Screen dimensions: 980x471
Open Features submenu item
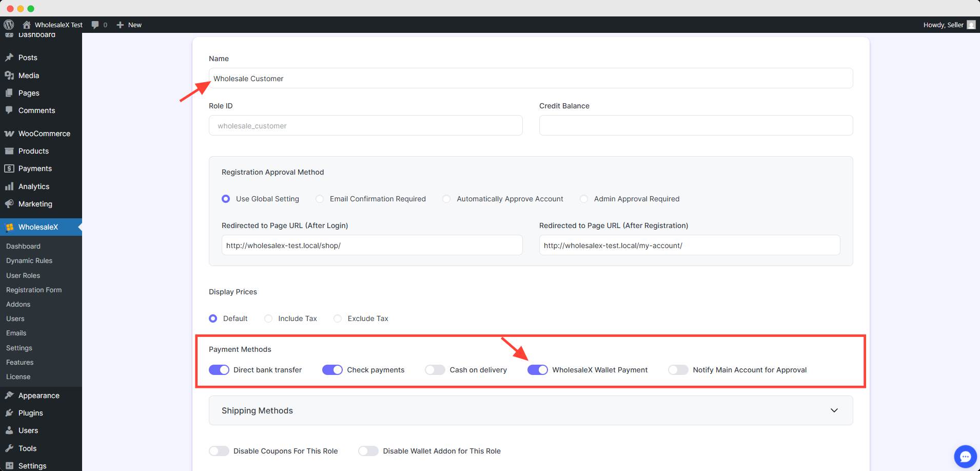19,363
